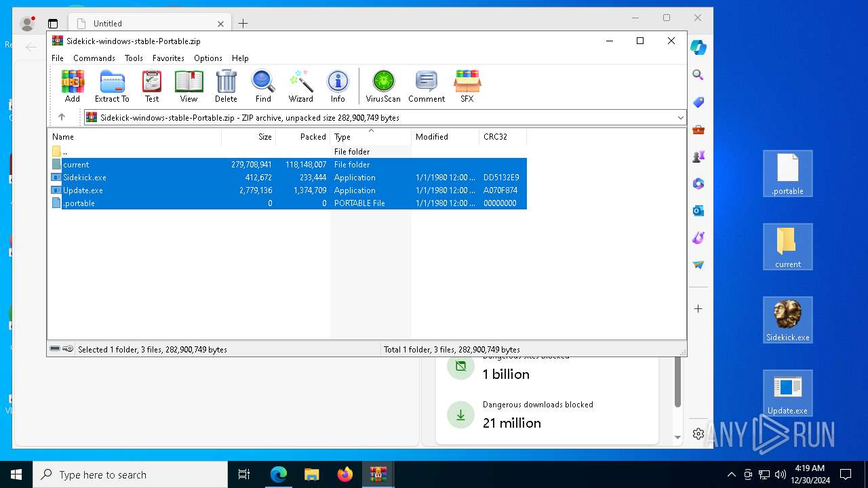Sort list by Modified column header
Image resolution: width=868 pixels, height=488 pixels.
[x=446, y=137]
